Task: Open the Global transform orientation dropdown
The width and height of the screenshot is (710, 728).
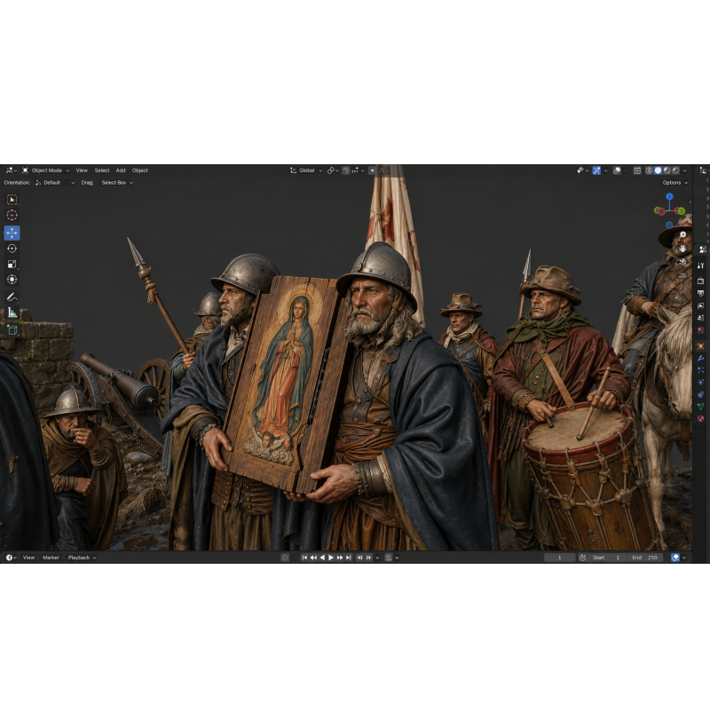Action: 306,170
